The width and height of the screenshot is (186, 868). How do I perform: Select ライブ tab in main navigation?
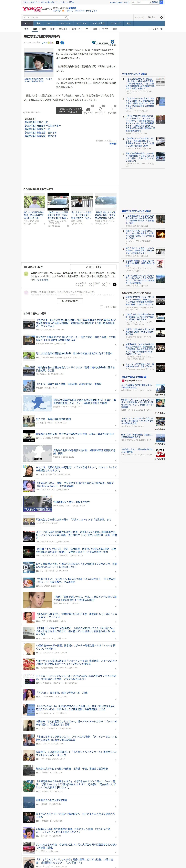pyautogui.click(x=49, y=24)
